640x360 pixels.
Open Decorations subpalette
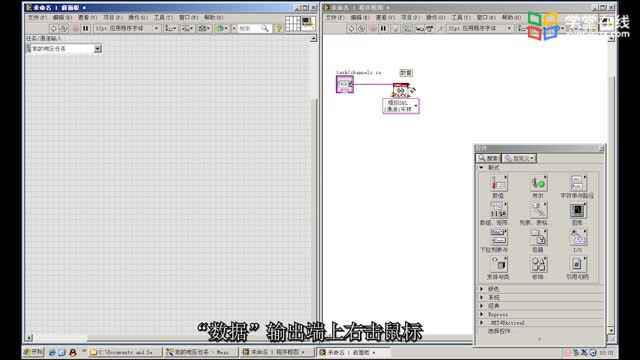(538, 264)
